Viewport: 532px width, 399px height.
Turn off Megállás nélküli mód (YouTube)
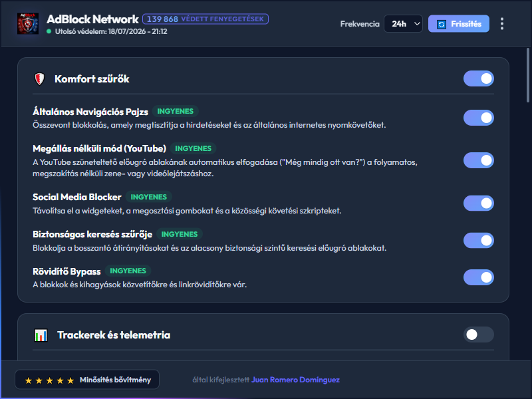[x=478, y=160]
